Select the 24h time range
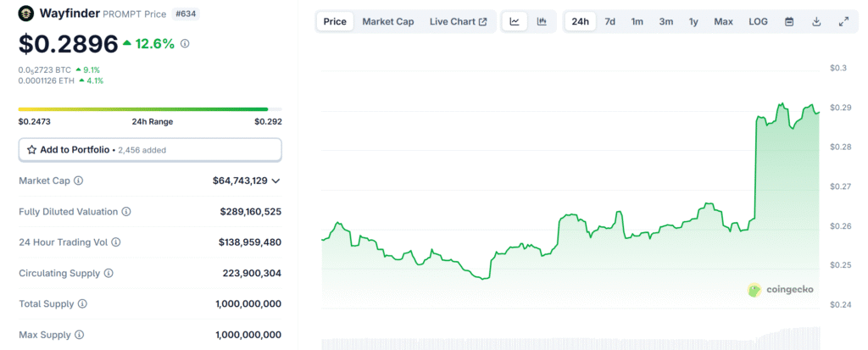This screenshot has width=868, height=350. (x=580, y=21)
